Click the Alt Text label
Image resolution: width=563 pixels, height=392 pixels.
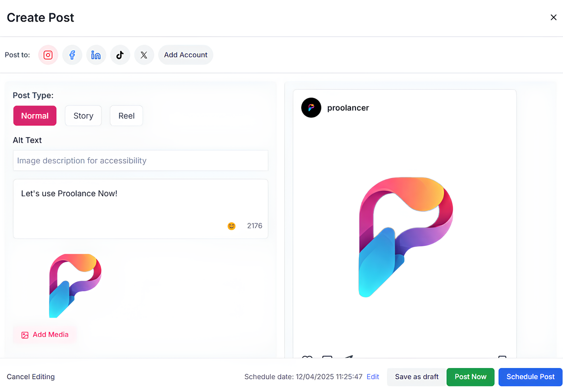click(x=27, y=140)
